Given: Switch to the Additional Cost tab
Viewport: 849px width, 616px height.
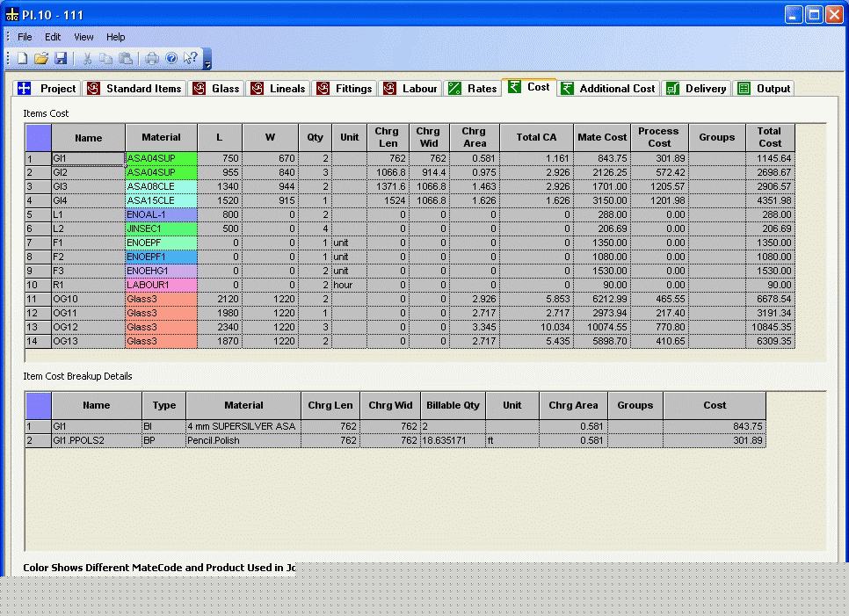Looking at the screenshot, I should click(x=607, y=89).
